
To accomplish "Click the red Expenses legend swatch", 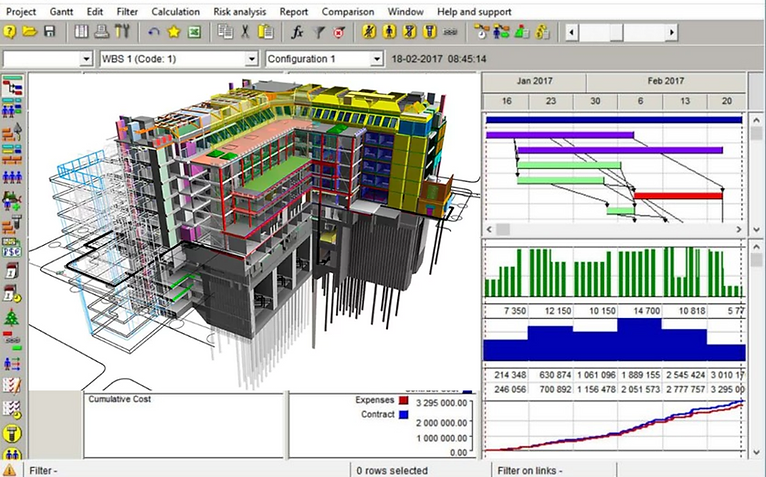I will point(404,400).
